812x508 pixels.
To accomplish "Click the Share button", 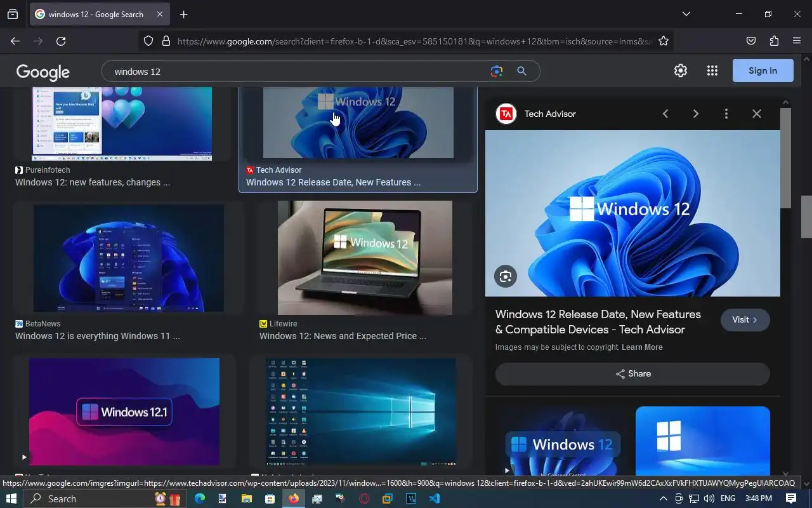I will pos(632,373).
